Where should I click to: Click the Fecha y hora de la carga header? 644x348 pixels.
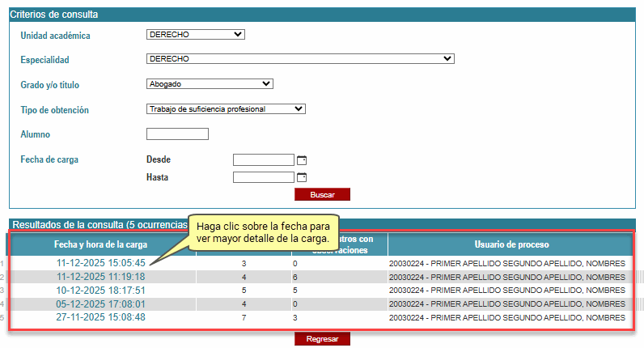[x=100, y=244]
